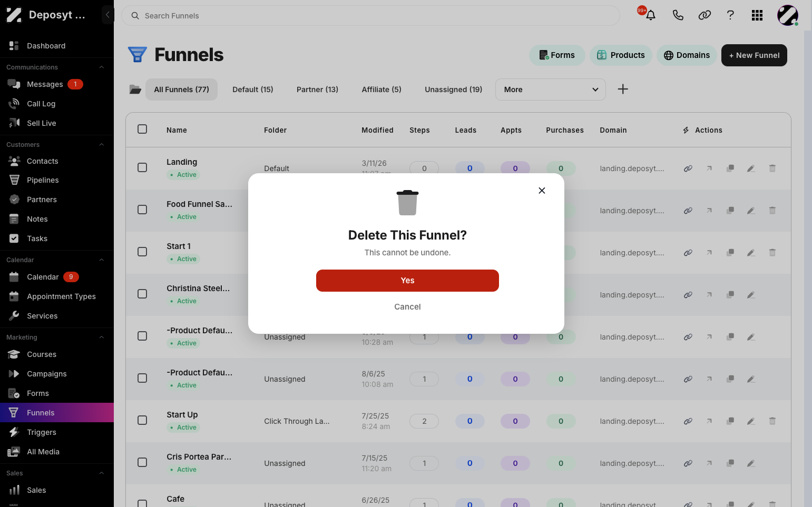Collapse the Communications sidebar section
The height and width of the screenshot is (507, 812).
point(102,67)
